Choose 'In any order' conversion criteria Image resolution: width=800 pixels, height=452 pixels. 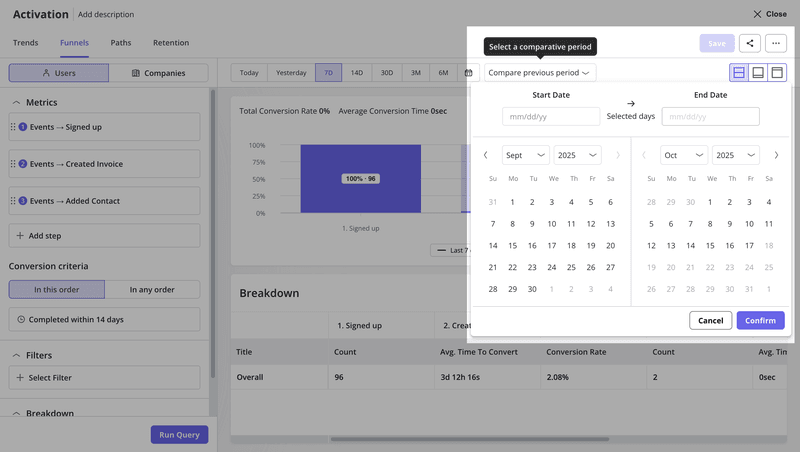(x=152, y=289)
